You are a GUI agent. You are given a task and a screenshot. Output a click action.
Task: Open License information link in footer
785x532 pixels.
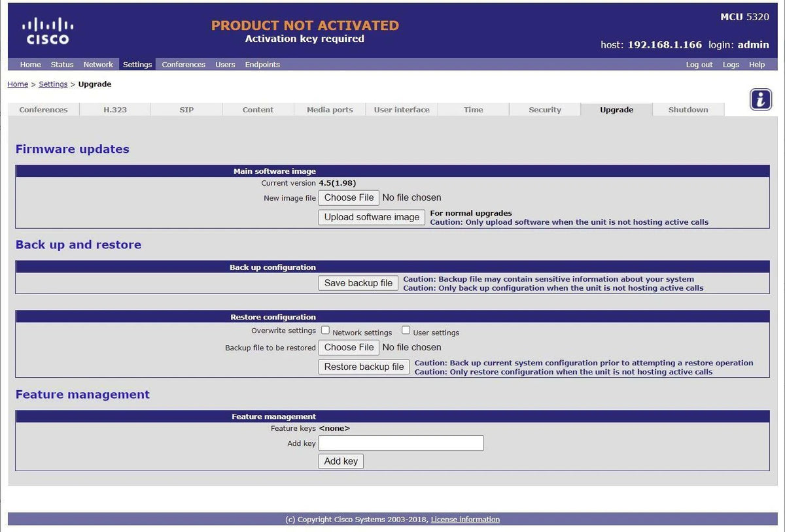(x=465, y=520)
